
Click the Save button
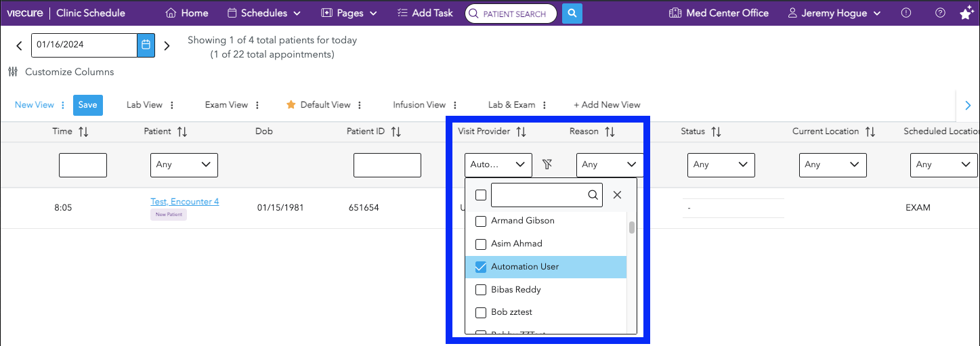[x=87, y=105]
